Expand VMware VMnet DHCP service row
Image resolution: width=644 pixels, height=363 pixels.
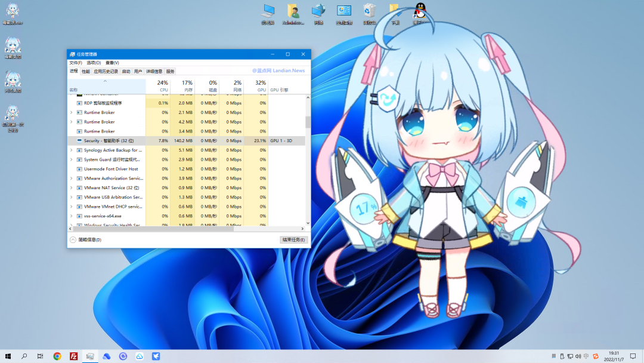71,207
